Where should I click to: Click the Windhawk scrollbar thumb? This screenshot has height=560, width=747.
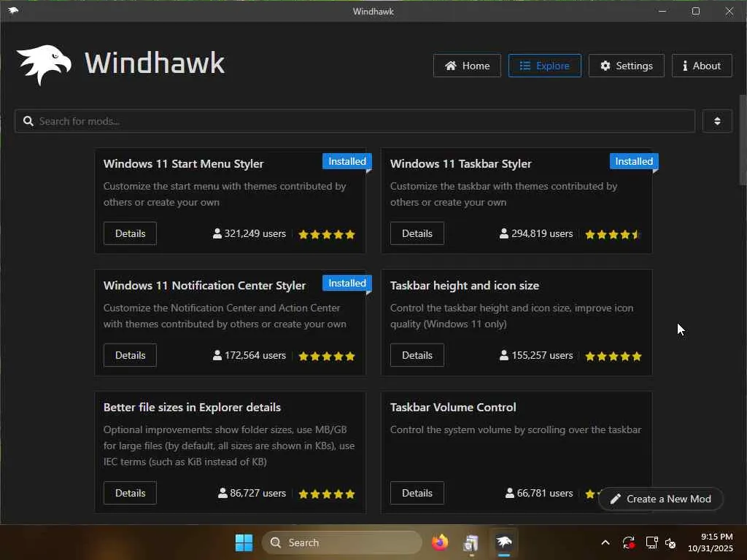743,139
